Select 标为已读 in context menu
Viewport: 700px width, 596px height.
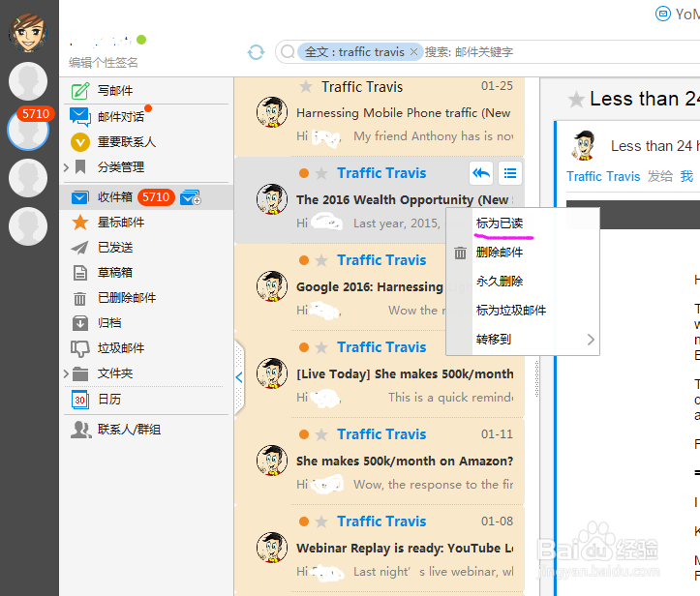pos(500,223)
